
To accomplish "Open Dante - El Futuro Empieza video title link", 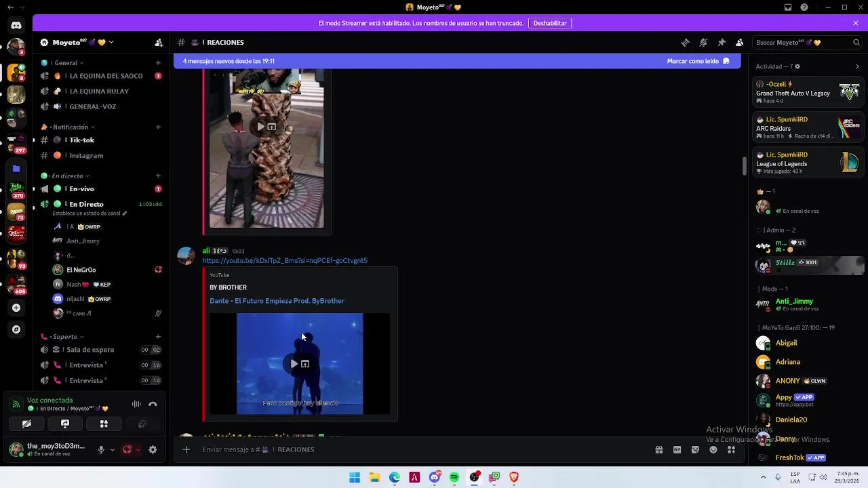I will coord(277,301).
